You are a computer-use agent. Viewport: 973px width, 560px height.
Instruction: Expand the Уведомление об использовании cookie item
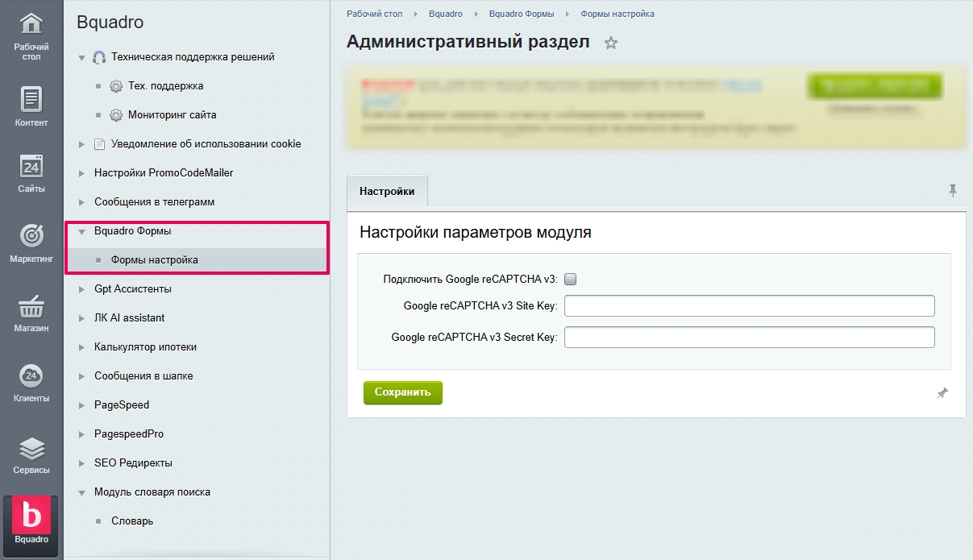point(79,143)
